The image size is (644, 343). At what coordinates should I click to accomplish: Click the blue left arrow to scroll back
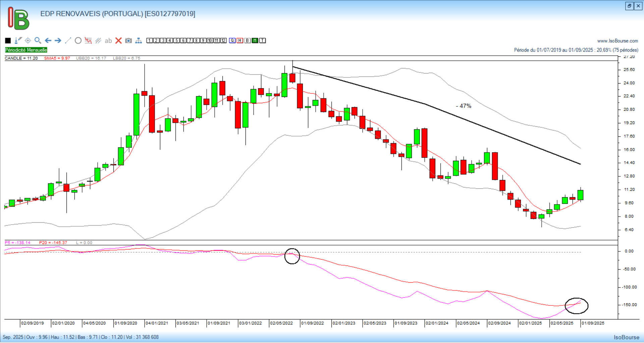click(48, 41)
